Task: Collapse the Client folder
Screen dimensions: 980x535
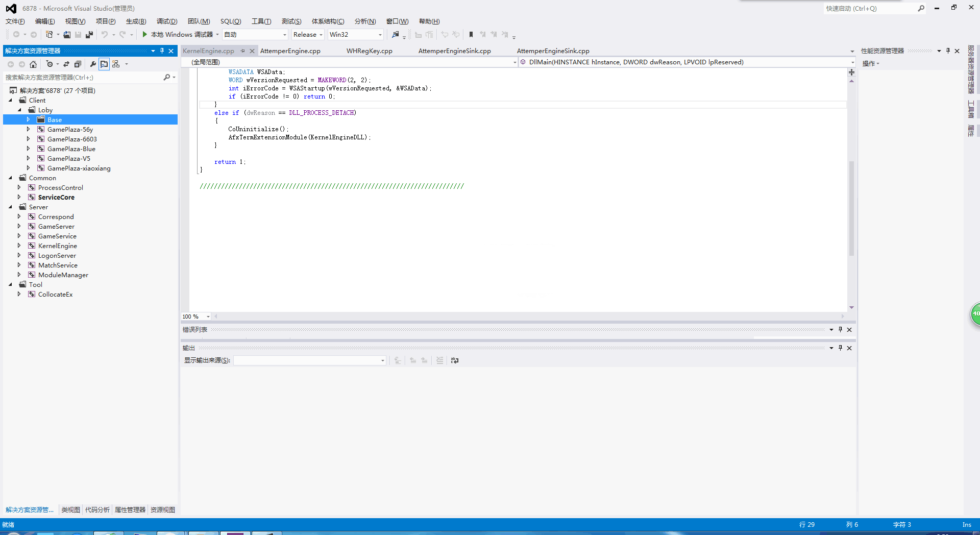Action: pos(10,100)
